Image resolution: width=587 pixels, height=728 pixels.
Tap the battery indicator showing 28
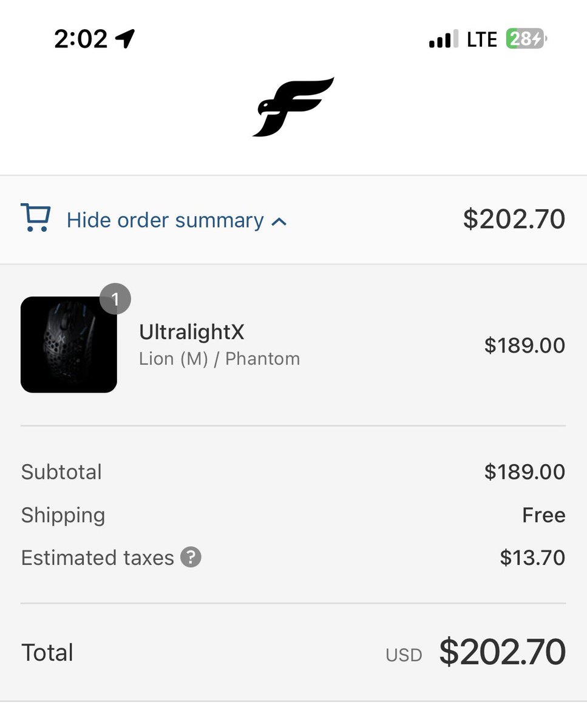click(527, 39)
